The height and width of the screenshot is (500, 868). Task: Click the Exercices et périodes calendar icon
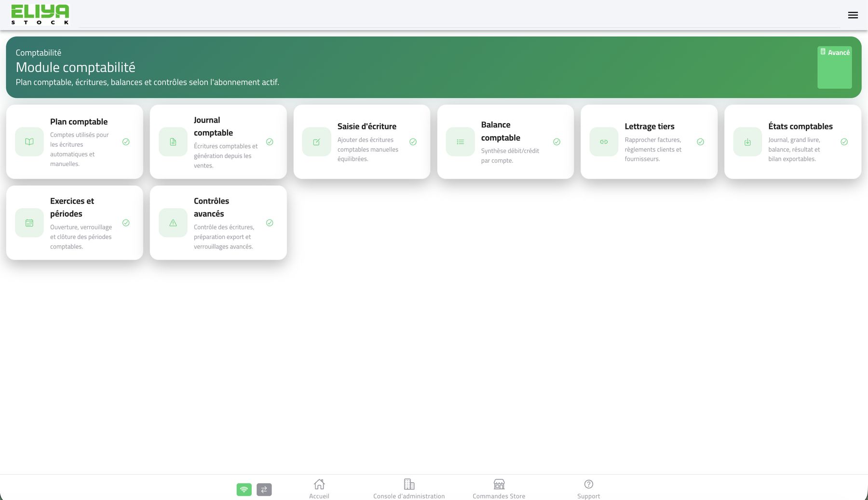point(29,223)
